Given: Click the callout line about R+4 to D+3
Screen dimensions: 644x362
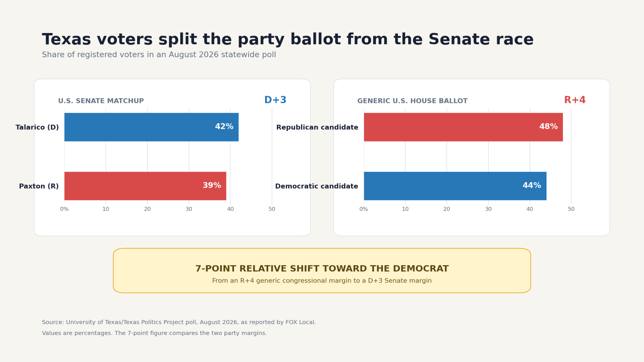Looking at the screenshot, I should coord(322,281).
